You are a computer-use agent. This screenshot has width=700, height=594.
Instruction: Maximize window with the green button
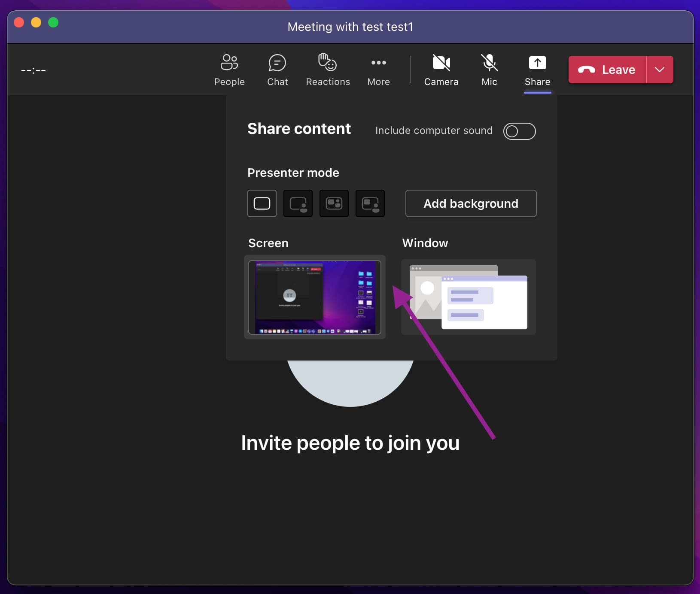point(53,22)
